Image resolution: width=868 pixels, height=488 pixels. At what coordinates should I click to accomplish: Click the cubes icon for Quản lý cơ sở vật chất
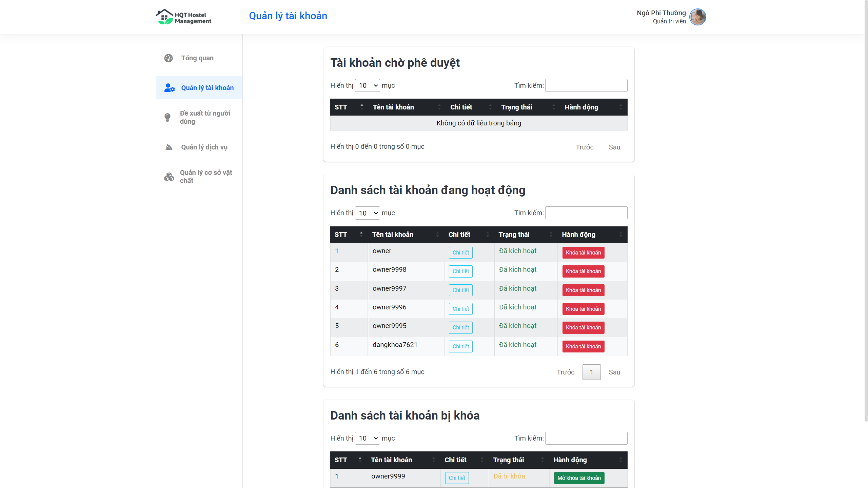[x=169, y=177]
